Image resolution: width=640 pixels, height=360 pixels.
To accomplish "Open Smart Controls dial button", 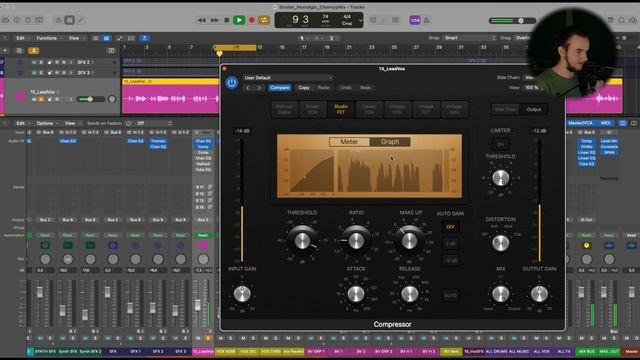I will 58,20.
